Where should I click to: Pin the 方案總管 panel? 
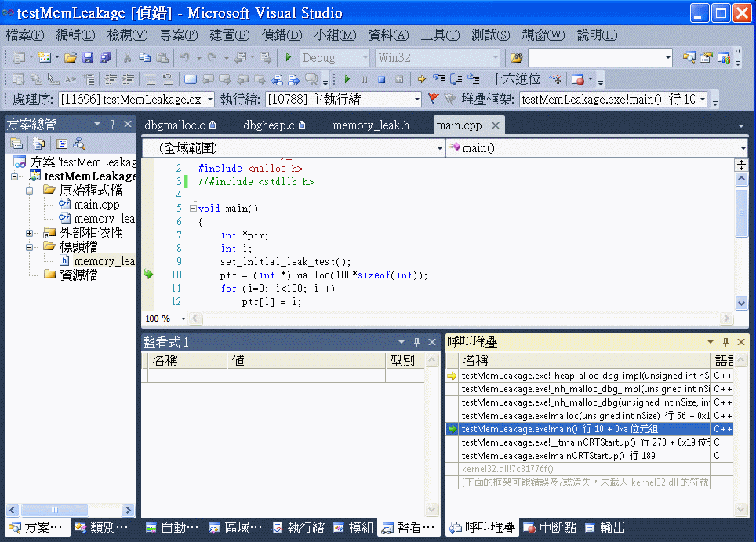point(112,124)
